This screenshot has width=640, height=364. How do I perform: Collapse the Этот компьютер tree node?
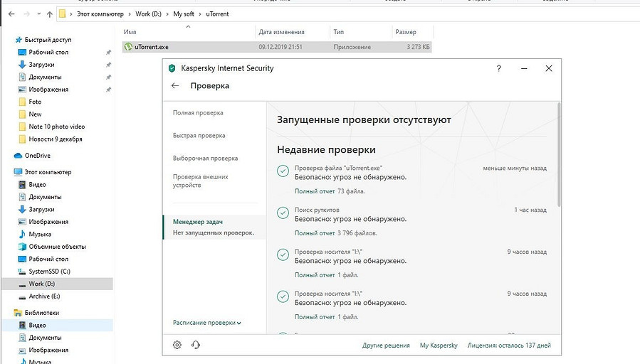pyautogui.click(x=9, y=172)
